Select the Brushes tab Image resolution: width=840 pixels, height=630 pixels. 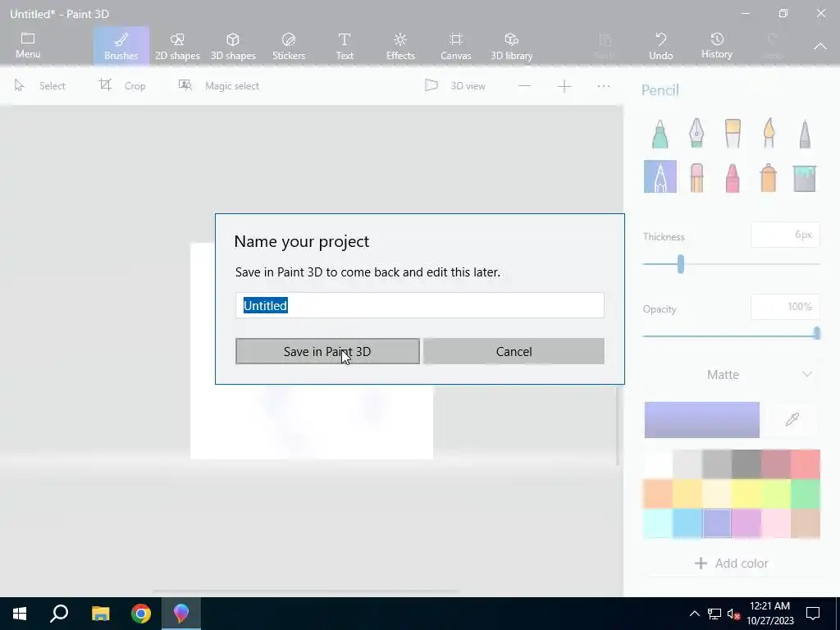[x=121, y=46]
